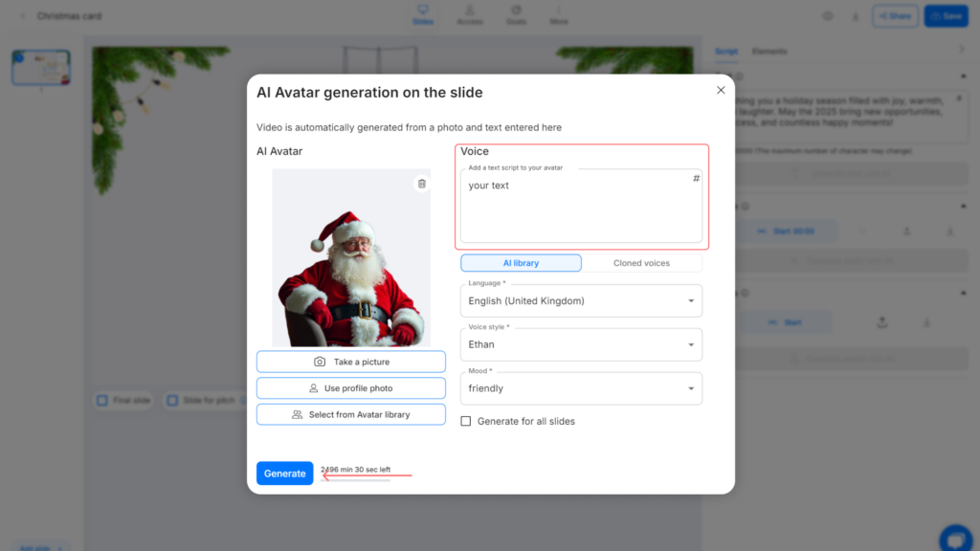Delete the Santa avatar photo with trash icon
980x551 pixels.
[x=422, y=184]
